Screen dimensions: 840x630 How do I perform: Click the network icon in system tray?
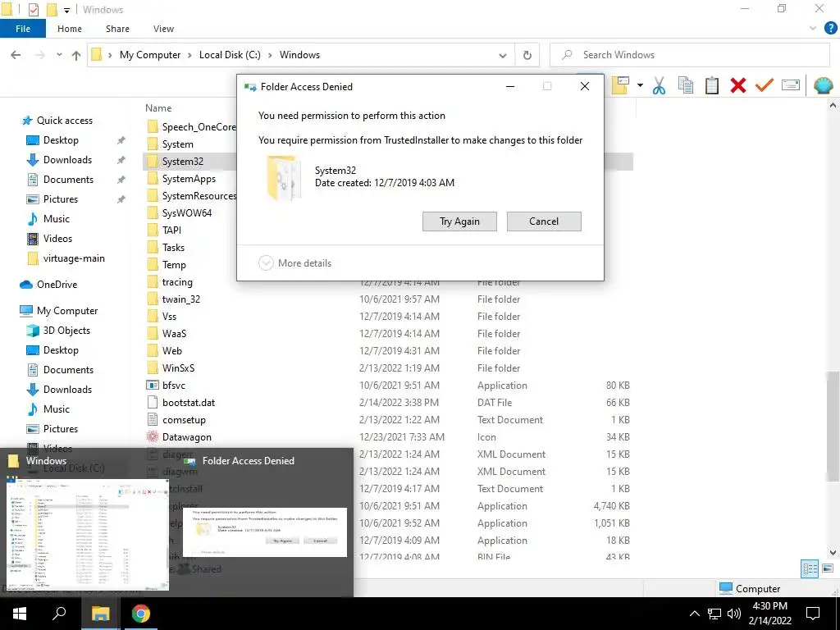[714, 614]
